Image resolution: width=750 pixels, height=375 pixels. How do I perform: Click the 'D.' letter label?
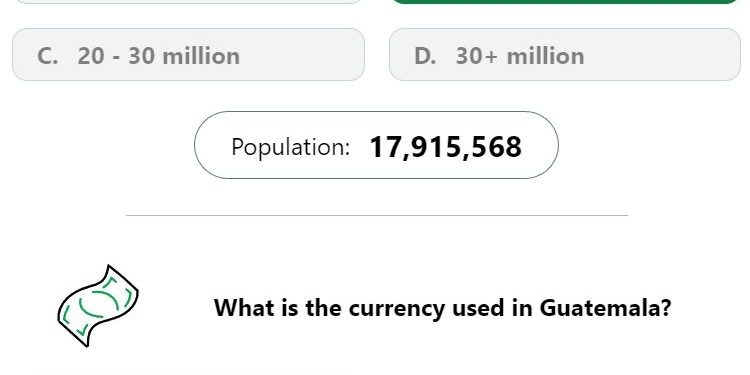click(x=425, y=56)
